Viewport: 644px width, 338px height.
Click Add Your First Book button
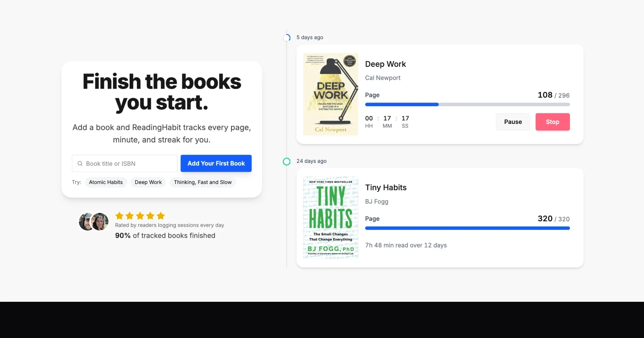[216, 163]
